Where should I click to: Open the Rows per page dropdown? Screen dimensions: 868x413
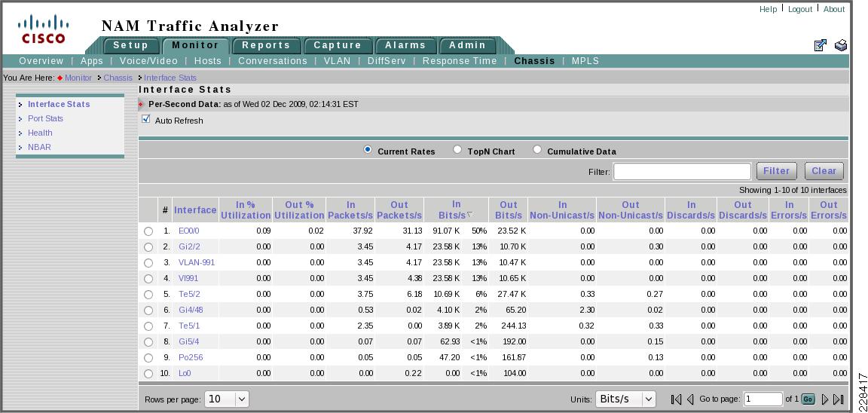(227, 399)
